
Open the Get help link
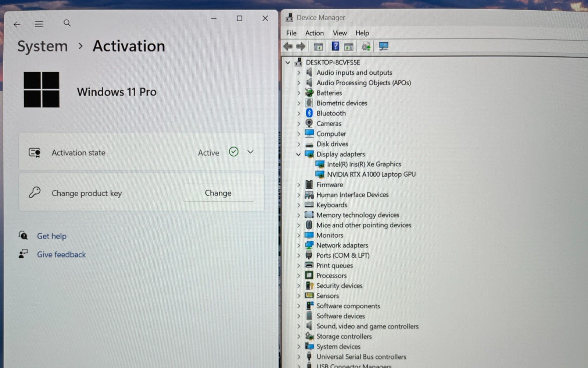pos(51,236)
